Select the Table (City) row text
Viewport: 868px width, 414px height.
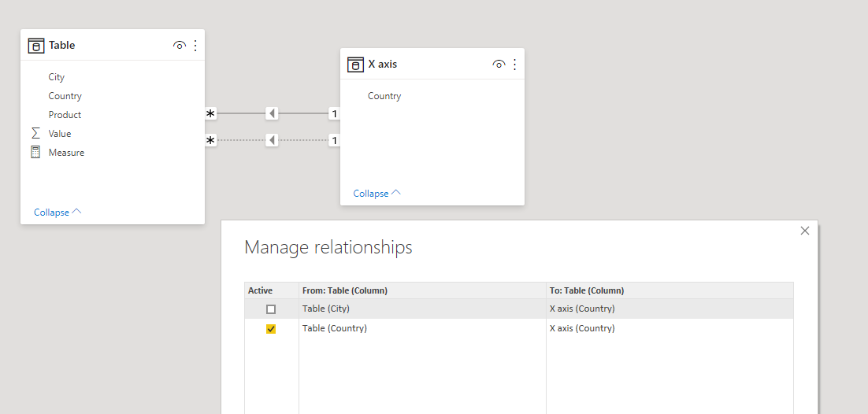pyautogui.click(x=326, y=309)
